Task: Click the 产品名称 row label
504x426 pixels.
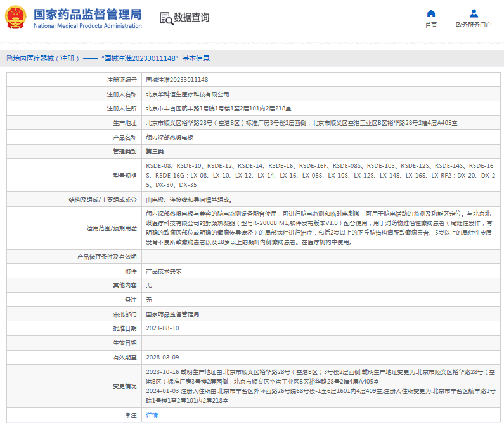Action: [125, 138]
